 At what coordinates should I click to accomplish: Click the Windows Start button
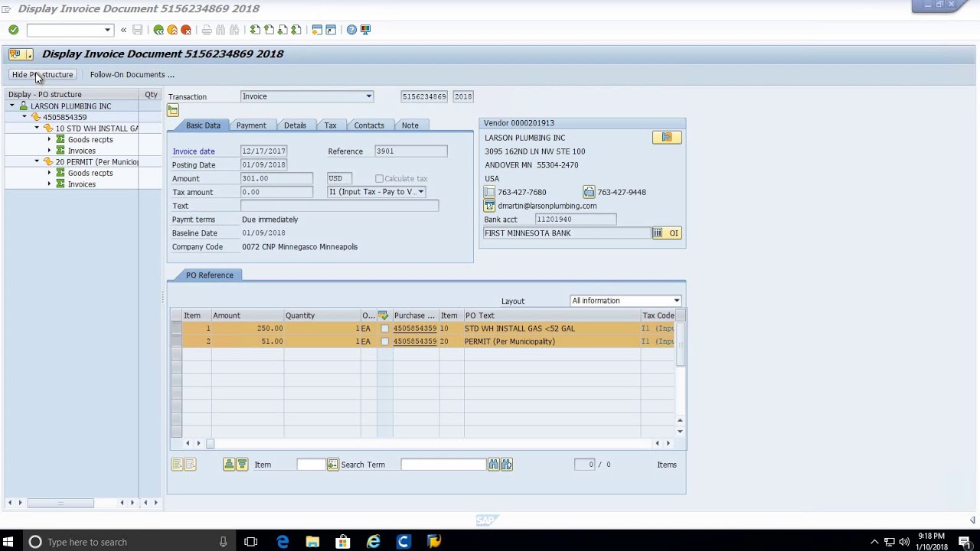coord(8,542)
